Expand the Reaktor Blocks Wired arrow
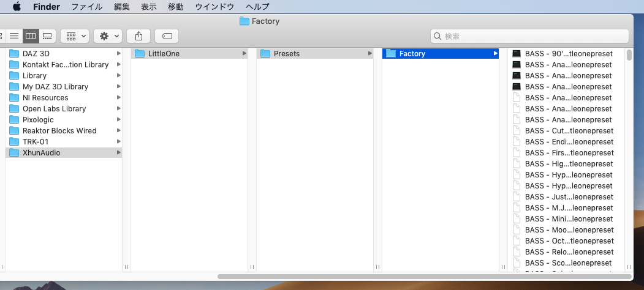 pos(119,131)
